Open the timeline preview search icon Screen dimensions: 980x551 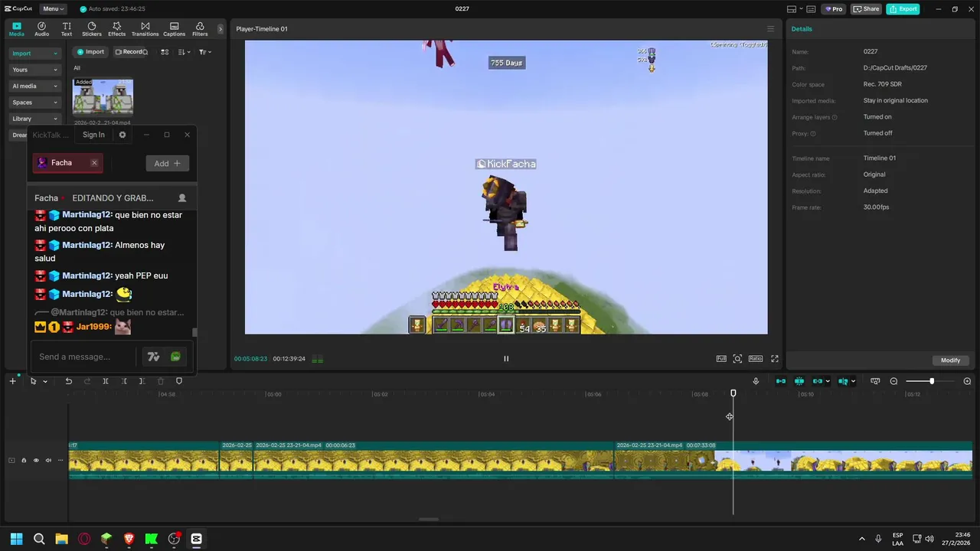coord(875,381)
